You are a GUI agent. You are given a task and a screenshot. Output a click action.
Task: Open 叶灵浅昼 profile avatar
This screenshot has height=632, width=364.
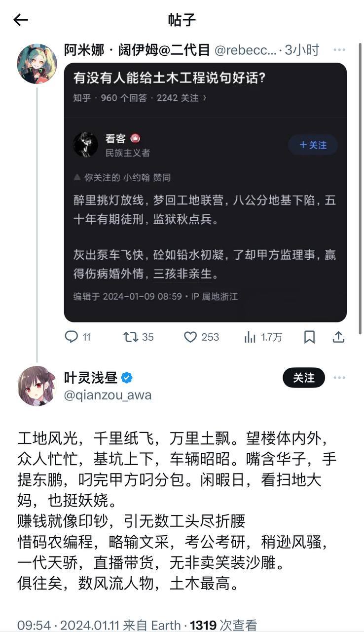coord(37,386)
